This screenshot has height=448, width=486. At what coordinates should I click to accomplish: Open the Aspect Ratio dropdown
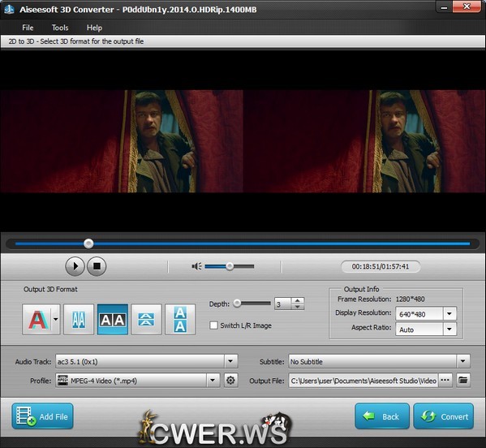[x=449, y=330]
